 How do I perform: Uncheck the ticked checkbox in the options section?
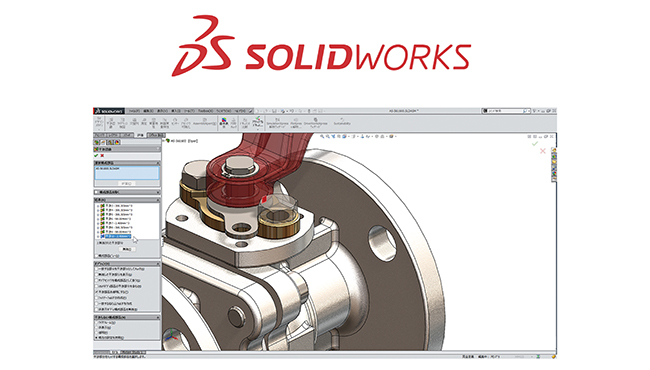click(97, 292)
